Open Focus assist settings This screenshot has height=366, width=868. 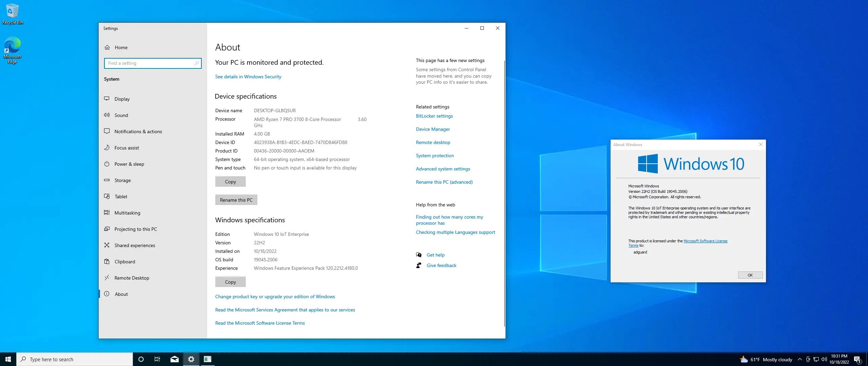click(127, 147)
